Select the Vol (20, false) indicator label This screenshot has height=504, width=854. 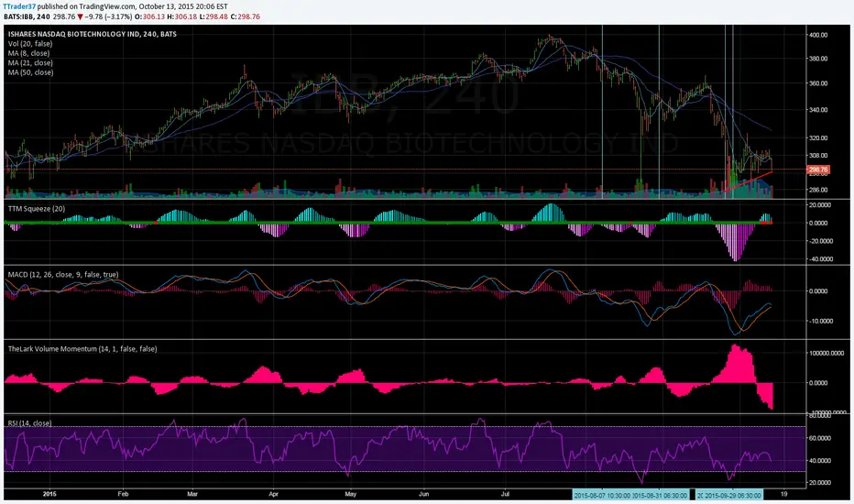[30, 44]
